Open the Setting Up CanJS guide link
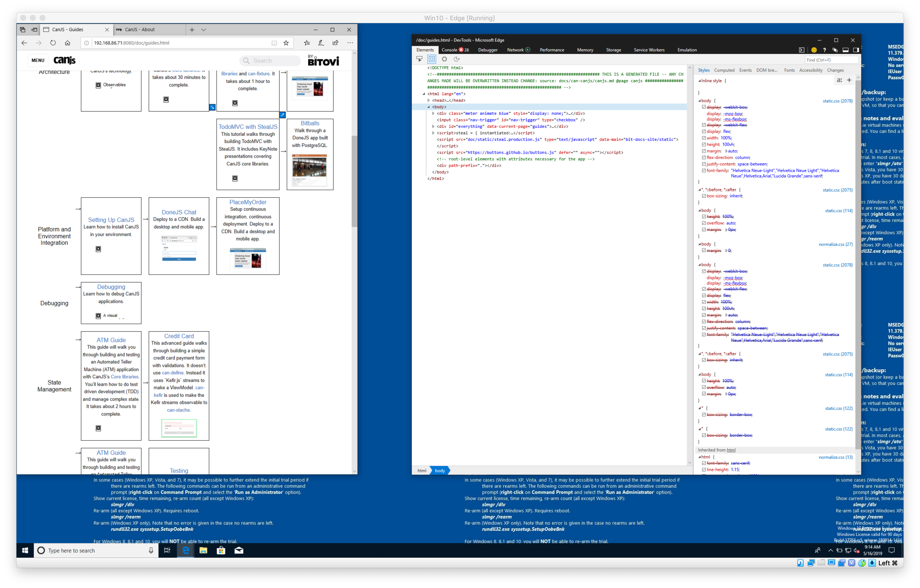 pos(111,220)
